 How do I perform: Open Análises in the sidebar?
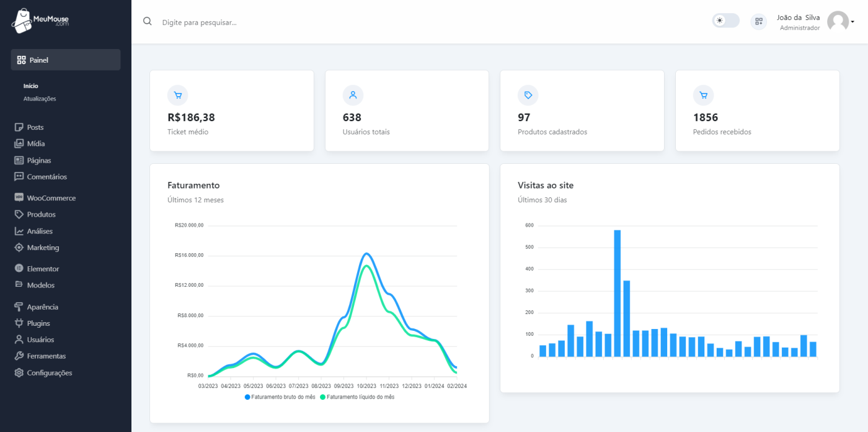(40, 231)
